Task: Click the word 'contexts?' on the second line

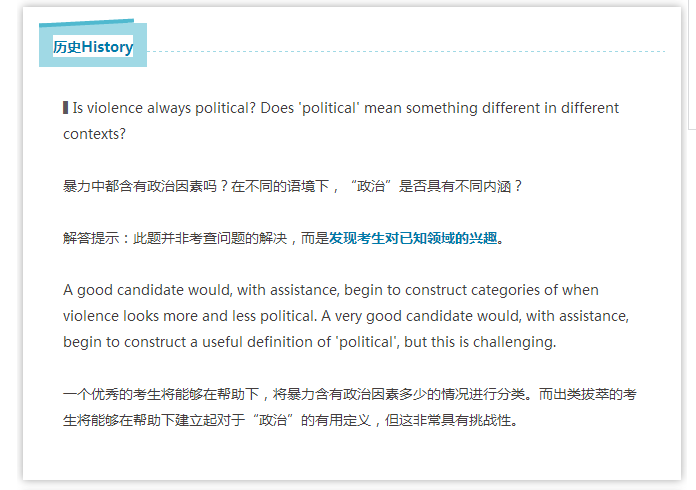Action: coord(95,134)
